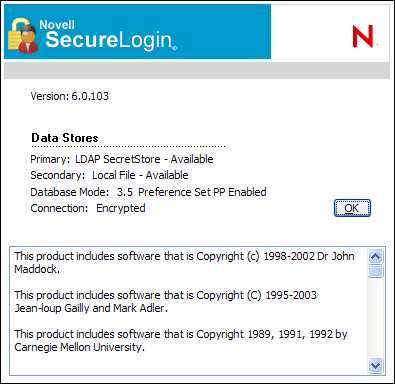Click the scrollbar down arrow
The height and width of the screenshot is (384, 395).
pyautogui.click(x=376, y=365)
